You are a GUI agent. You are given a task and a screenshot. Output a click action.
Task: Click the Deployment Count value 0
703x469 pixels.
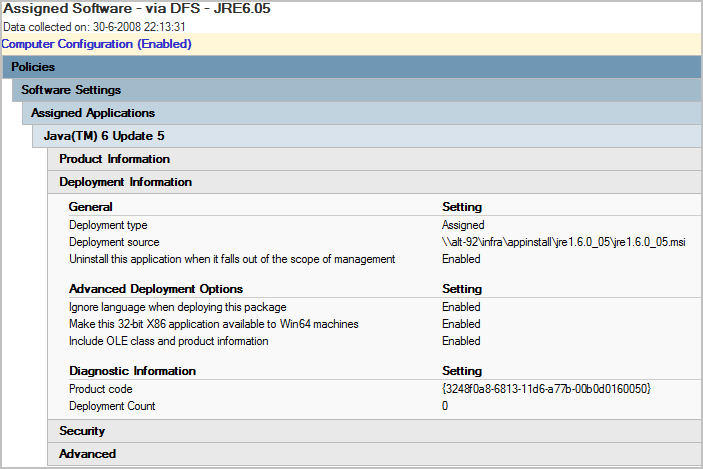point(445,406)
